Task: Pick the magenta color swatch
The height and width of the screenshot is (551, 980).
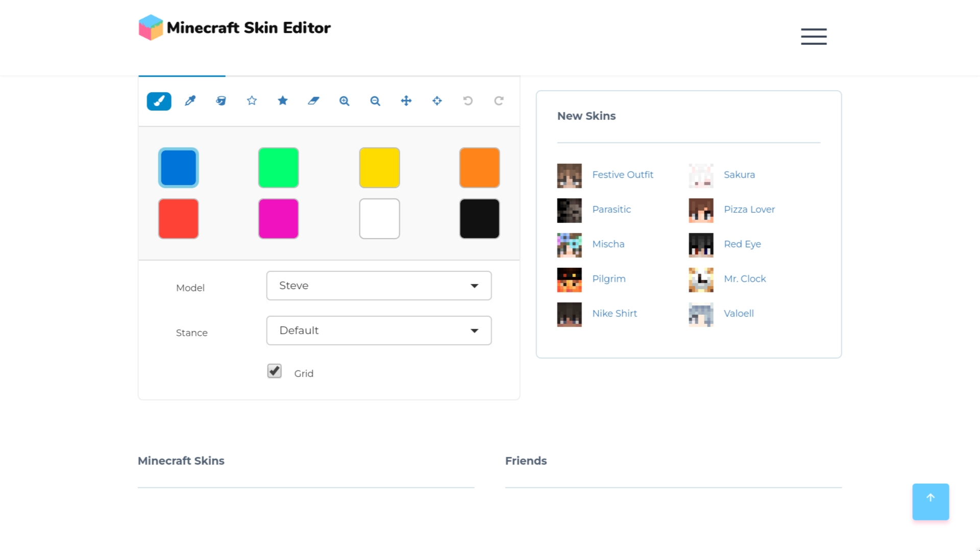Action: (279, 219)
